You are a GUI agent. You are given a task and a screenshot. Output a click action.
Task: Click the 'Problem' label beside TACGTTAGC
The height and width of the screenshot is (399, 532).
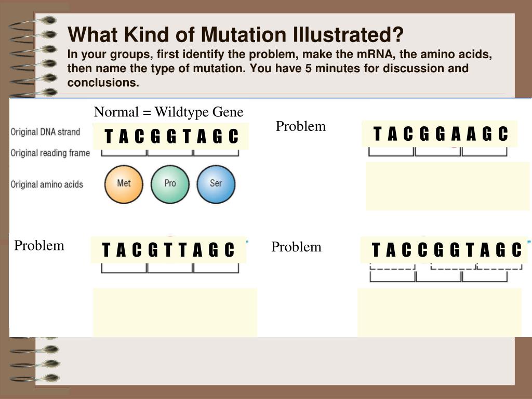click(x=39, y=246)
